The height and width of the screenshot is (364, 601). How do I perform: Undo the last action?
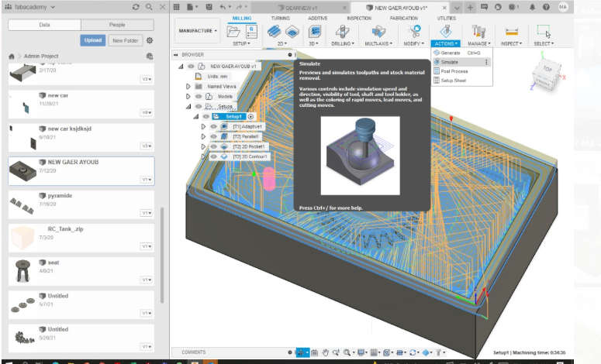point(223,7)
